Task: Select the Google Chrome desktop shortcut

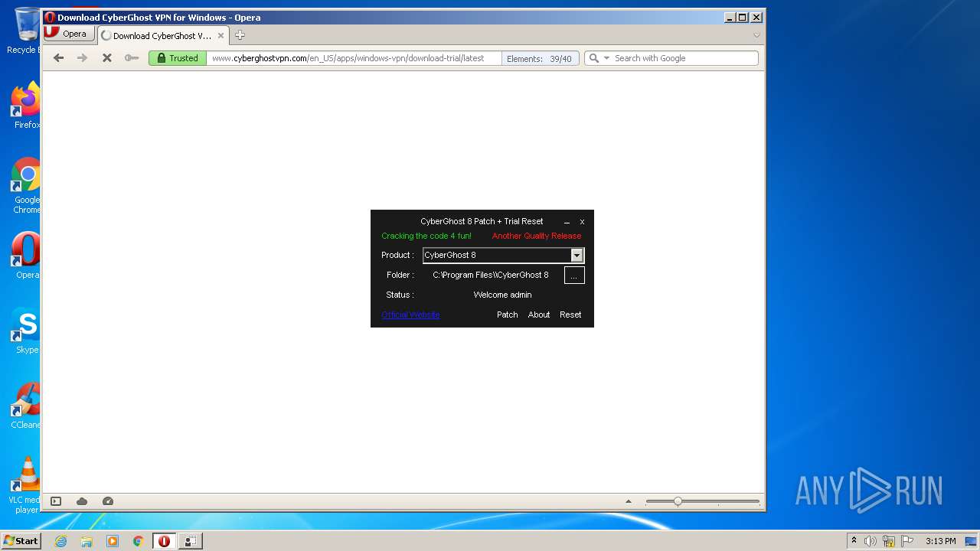Action: point(25,186)
